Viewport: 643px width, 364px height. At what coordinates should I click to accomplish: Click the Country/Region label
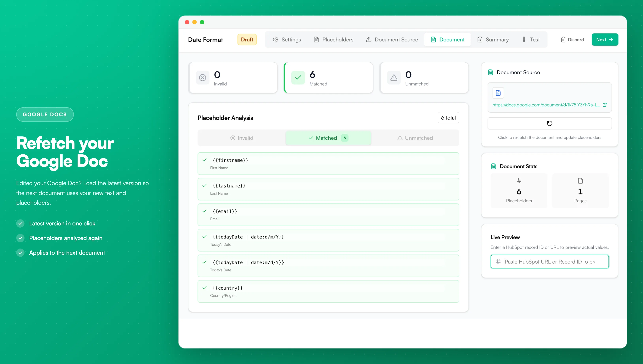[x=223, y=296]
